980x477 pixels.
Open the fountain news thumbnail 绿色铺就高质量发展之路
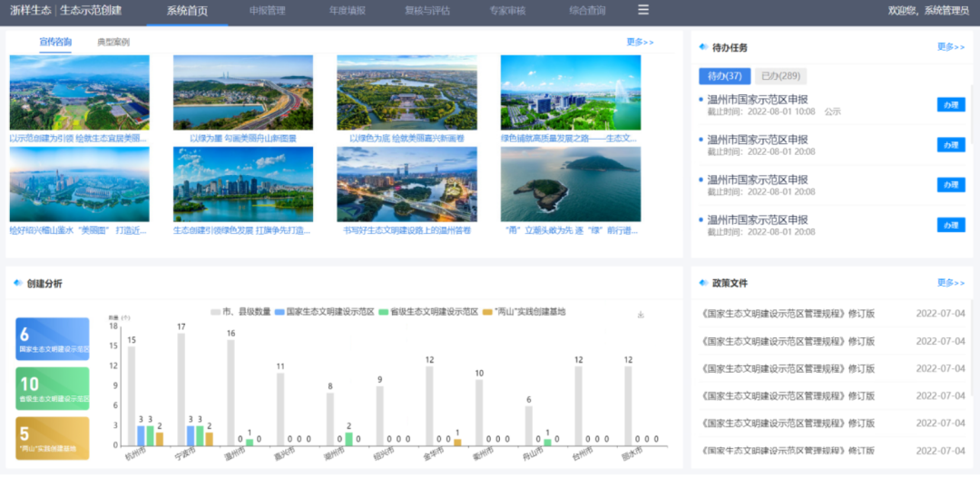pyautogui.click(x=570, y=92)
